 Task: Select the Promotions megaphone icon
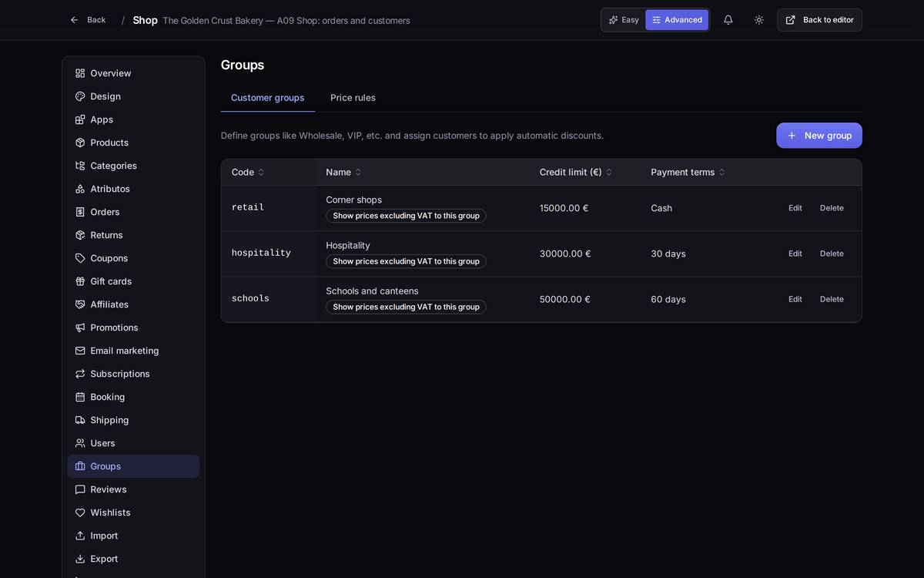(x=80, y=328)
